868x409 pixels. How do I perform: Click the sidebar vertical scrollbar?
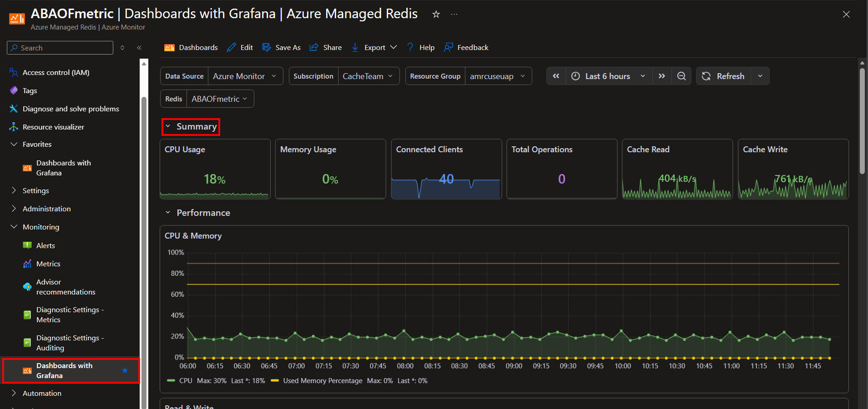pyautogui.click(x=144, y=250)
